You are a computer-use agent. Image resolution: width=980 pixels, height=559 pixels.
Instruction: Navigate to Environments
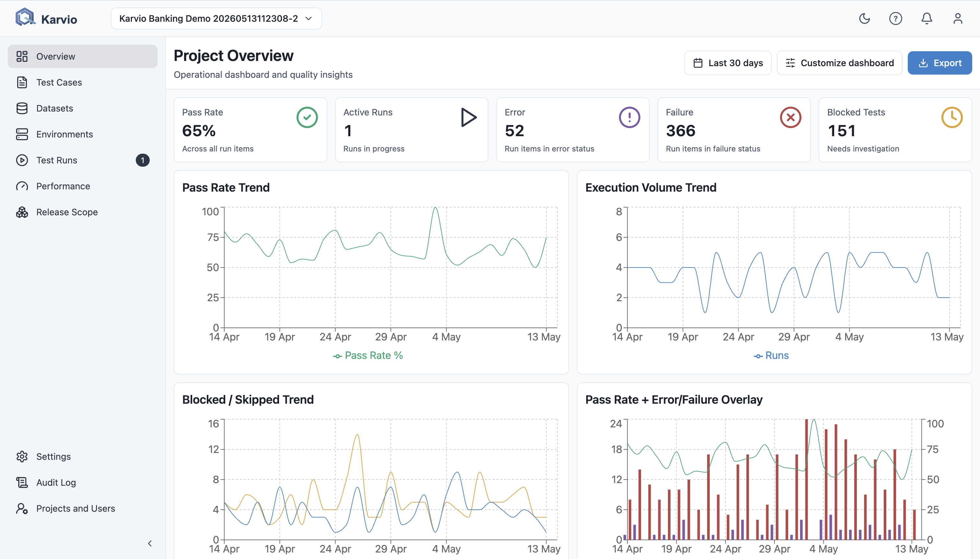(x=83, y=134)
